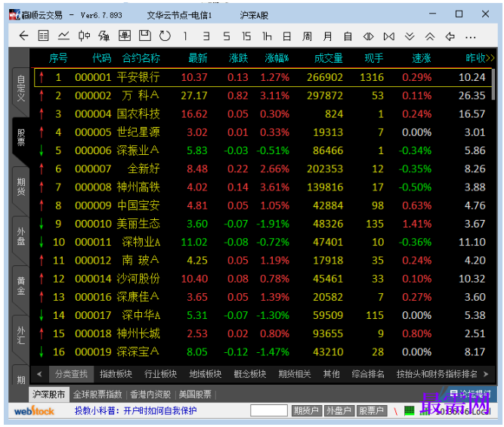Switch to 香港内资股 market tab
504x427 pixels.
pyautogui.click(x=150, y=395)
